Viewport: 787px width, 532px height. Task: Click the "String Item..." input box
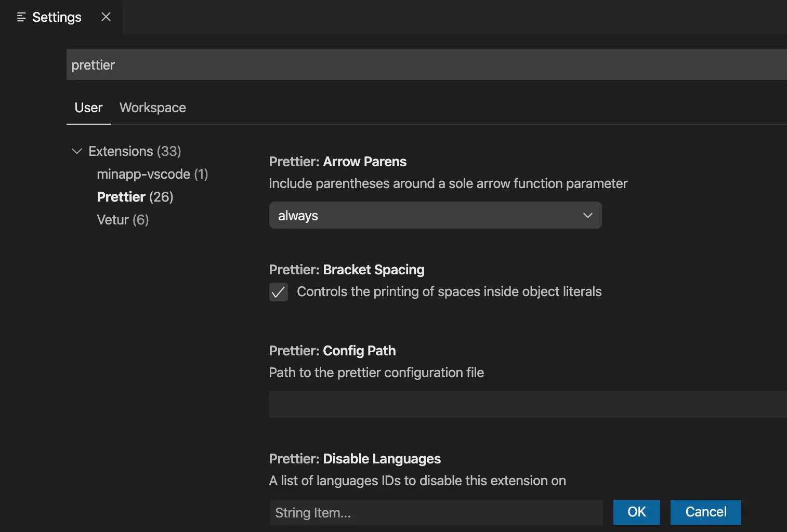tap(436, 513)
